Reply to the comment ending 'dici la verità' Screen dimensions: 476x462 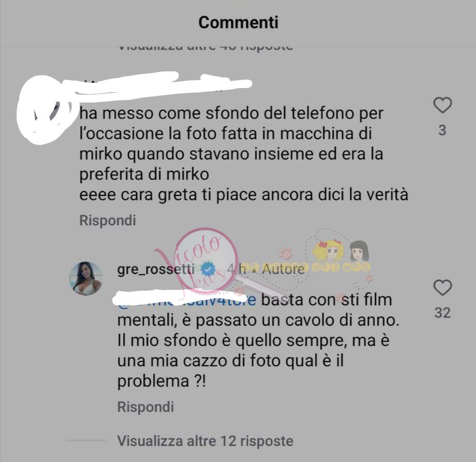pyautogui.click(x=108, y=220)
